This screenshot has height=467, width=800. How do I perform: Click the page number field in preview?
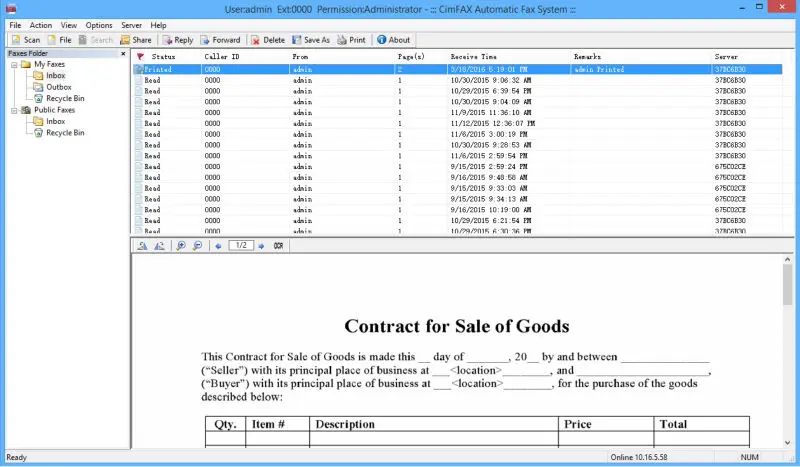coord(240,245)
